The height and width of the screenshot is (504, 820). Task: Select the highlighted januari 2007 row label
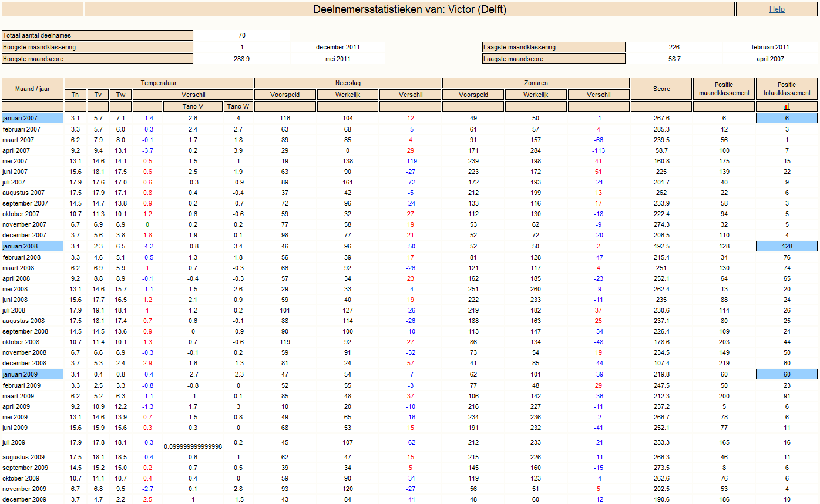(x=32, y=118)
